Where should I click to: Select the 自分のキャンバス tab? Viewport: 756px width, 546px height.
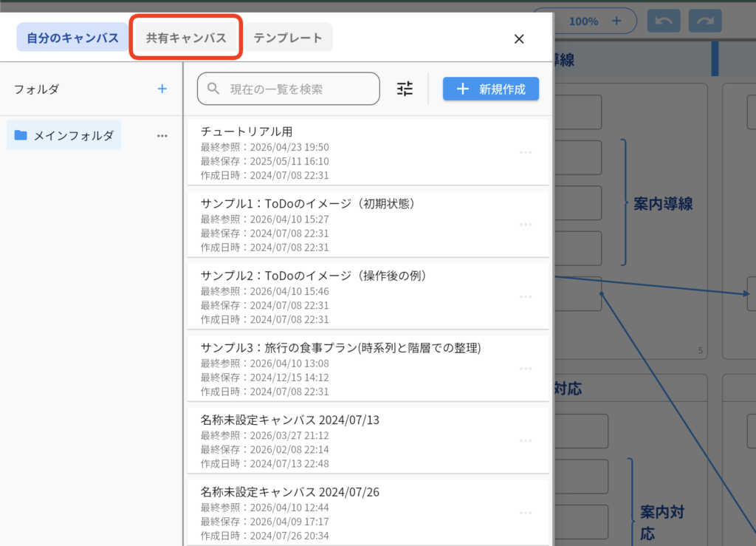coord(72,38)
